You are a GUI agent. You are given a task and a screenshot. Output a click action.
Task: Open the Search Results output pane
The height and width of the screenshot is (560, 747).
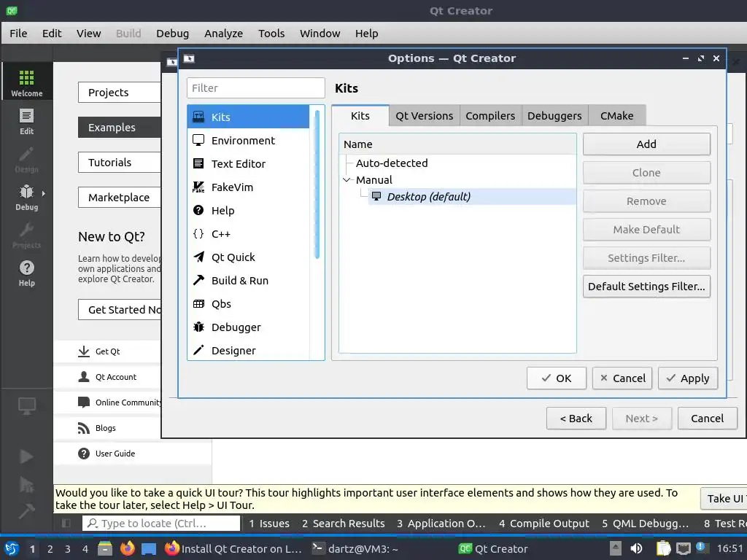coord(344,524)
